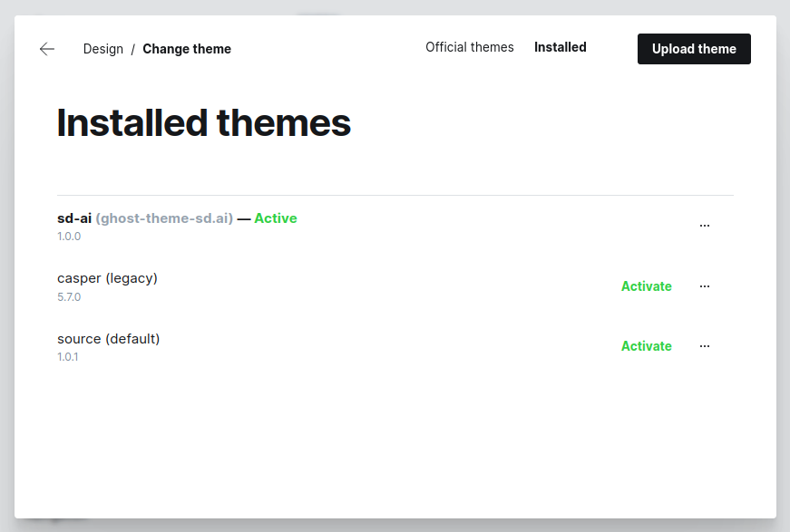Click the Installed themes heading
The image size is (790, 532).
point(203,123)
